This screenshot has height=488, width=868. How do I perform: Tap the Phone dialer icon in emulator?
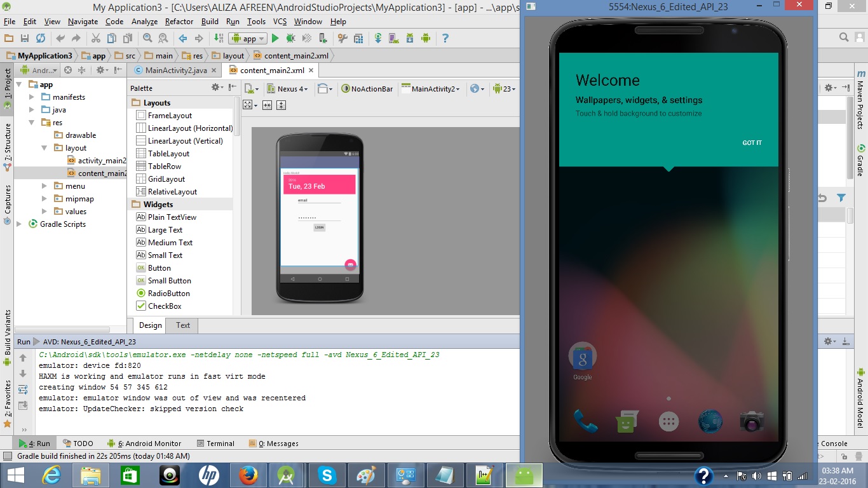tap(585, 421)
